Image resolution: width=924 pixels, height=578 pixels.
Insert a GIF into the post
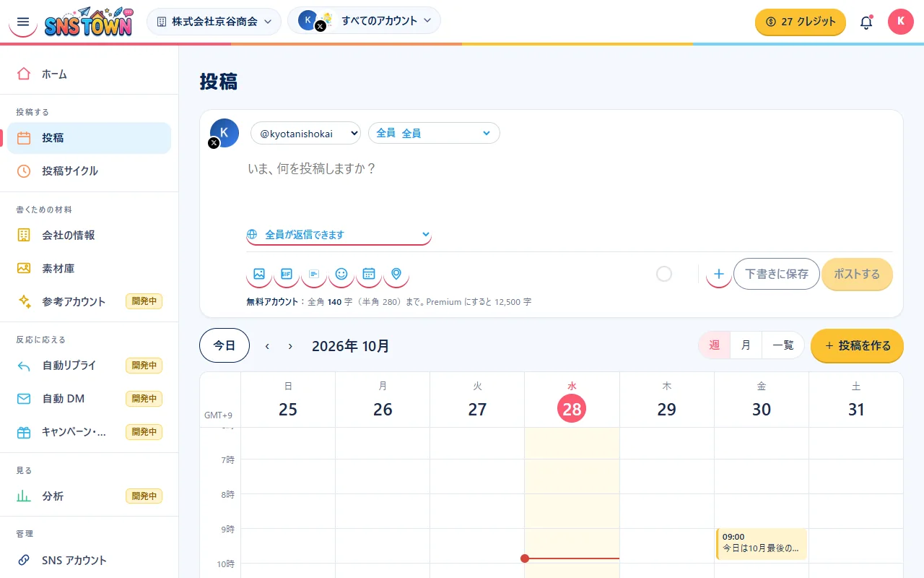pos(287,274)
